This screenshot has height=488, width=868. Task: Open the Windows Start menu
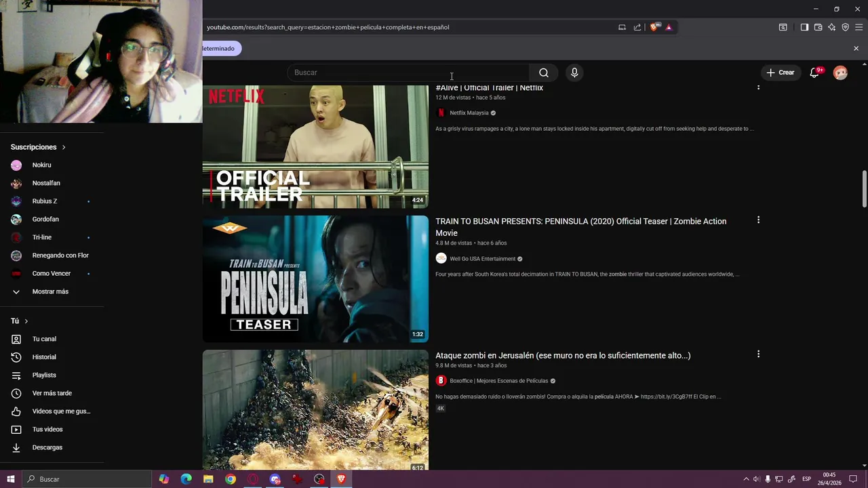click(x=11, y=479)
